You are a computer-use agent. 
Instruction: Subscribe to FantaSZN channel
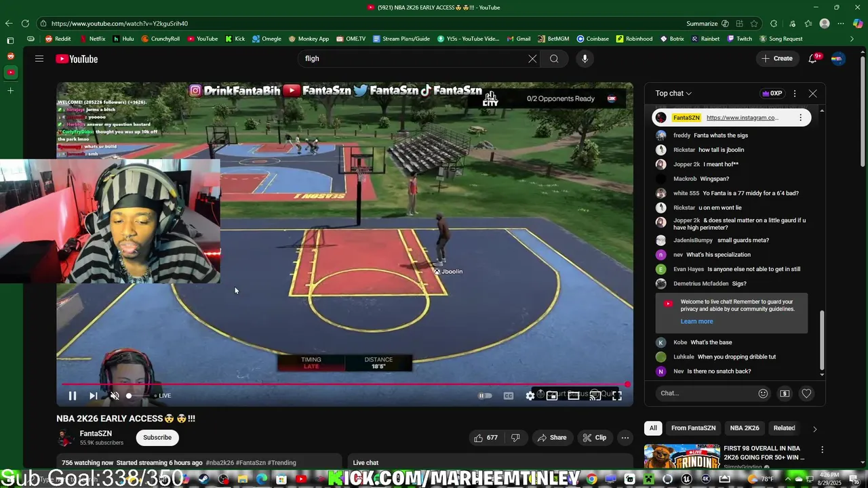point(157,438)
